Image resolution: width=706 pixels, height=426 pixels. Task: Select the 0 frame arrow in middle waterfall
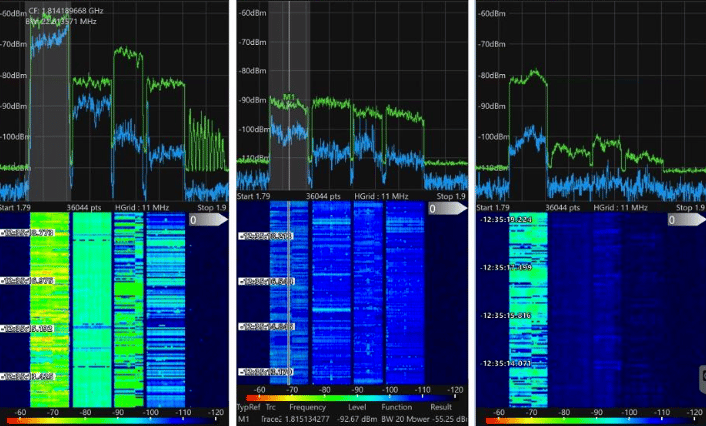click(448, 208)
